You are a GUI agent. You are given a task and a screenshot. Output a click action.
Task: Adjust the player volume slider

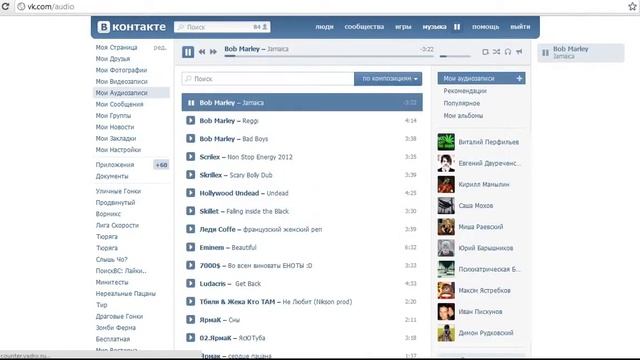point(455,56)
